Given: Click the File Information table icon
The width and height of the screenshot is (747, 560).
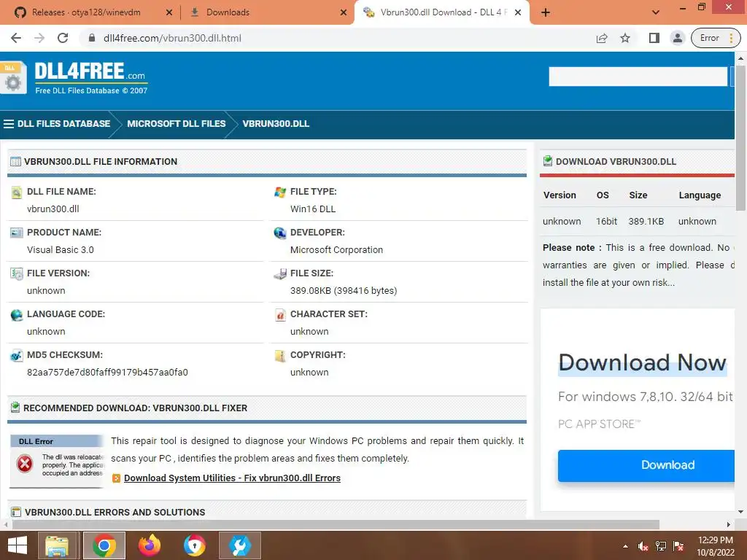Looking at the screenshot, I should [15, 161].
